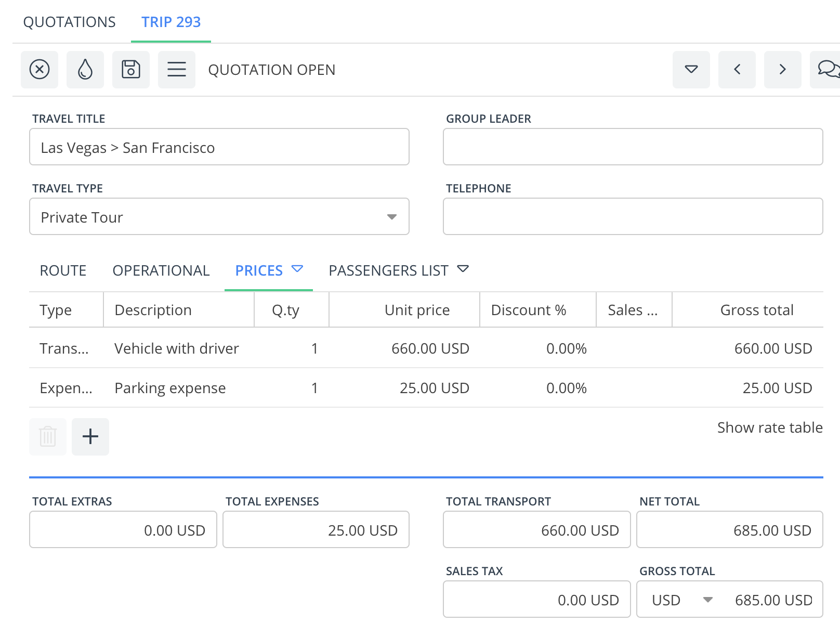This screenshot has width=840, height=623.
Task: Go to previous trip with left chevron
Action: (737, 69)
